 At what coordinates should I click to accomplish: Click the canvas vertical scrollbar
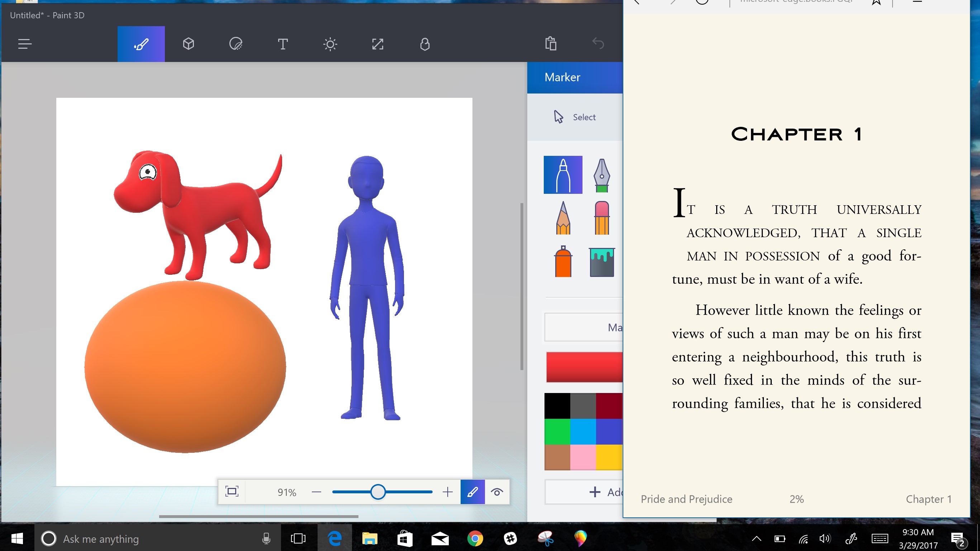(x=522, y=286)
